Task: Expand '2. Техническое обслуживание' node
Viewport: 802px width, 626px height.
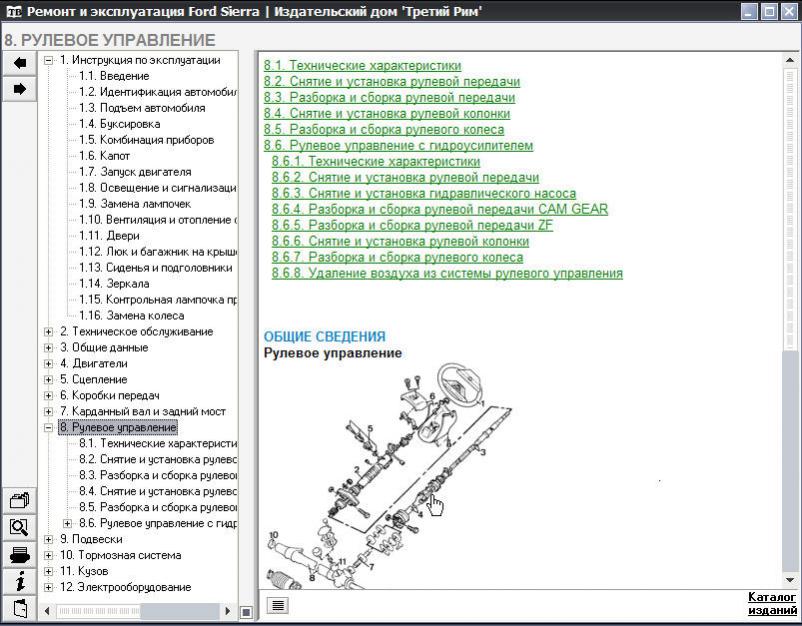Action: [49, 332]
